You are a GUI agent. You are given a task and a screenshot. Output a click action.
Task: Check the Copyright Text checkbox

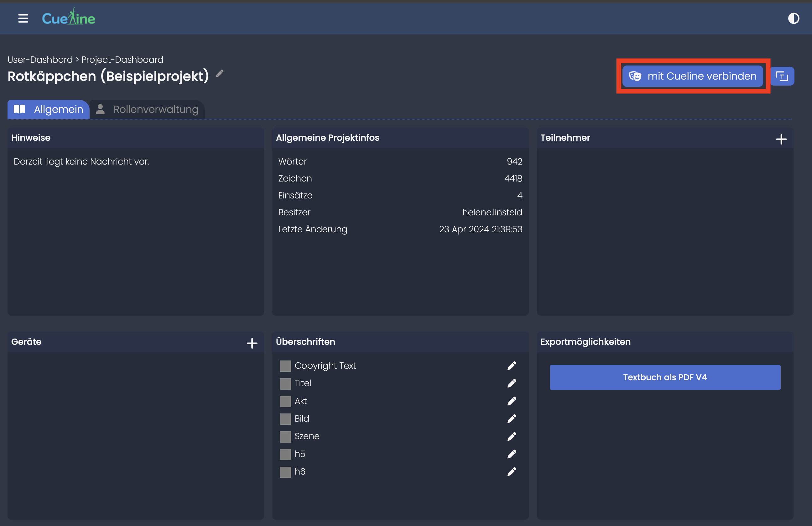tap(285, 366)
